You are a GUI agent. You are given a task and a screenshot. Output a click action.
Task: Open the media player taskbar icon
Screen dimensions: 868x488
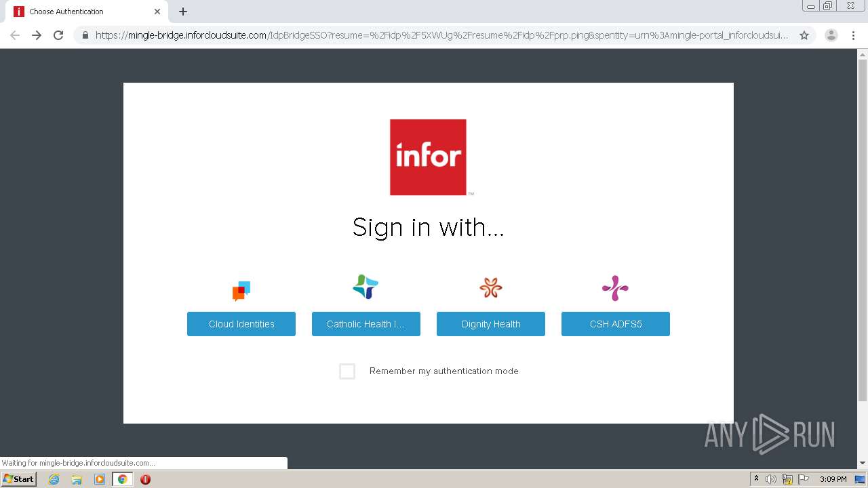point(100,479)
